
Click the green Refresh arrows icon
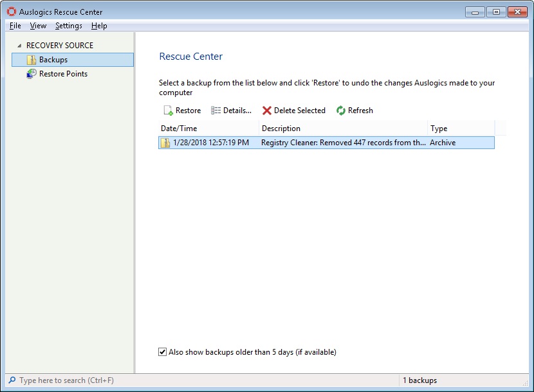(341, 111)
